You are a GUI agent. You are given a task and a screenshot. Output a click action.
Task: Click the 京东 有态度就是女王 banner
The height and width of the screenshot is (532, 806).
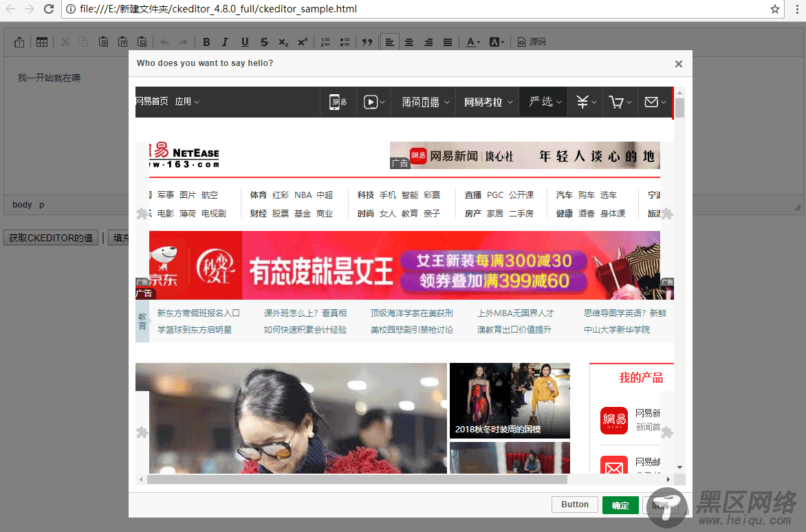(404, 265)
